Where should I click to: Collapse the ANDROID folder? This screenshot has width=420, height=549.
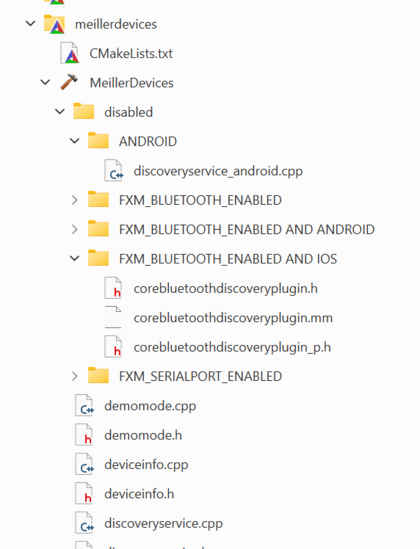[x=75, y=141]
